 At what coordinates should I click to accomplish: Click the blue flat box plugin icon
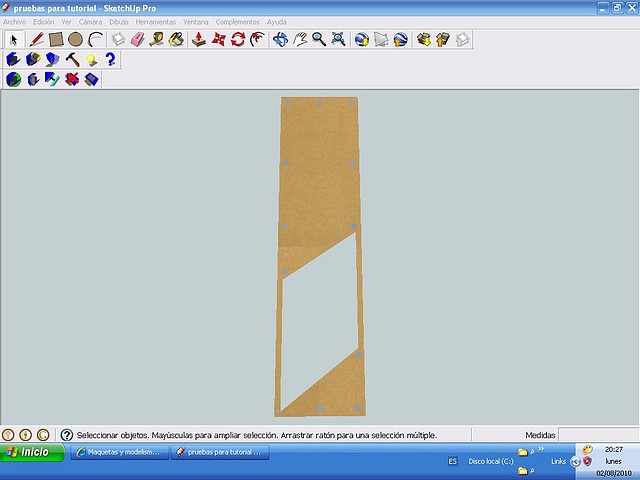point(91,79)
